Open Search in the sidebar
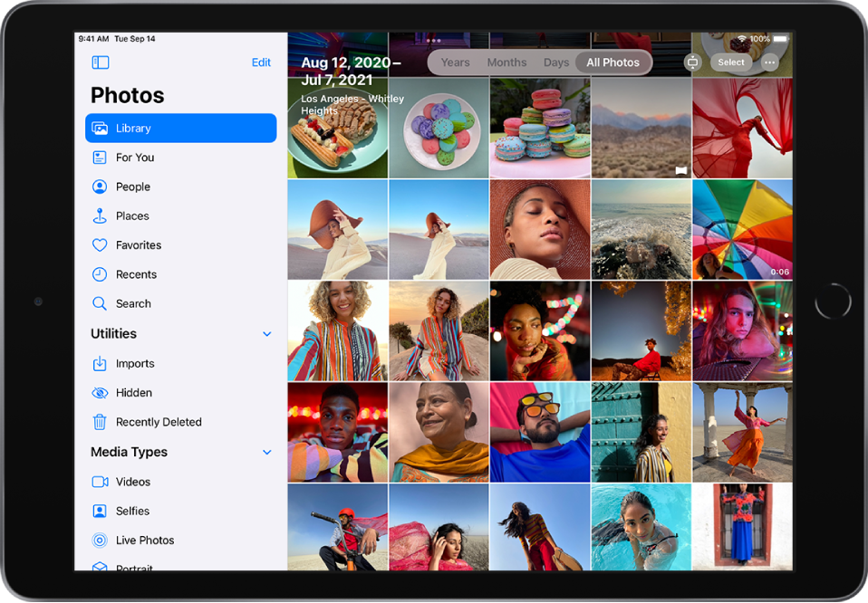 (x=132, y=304)
